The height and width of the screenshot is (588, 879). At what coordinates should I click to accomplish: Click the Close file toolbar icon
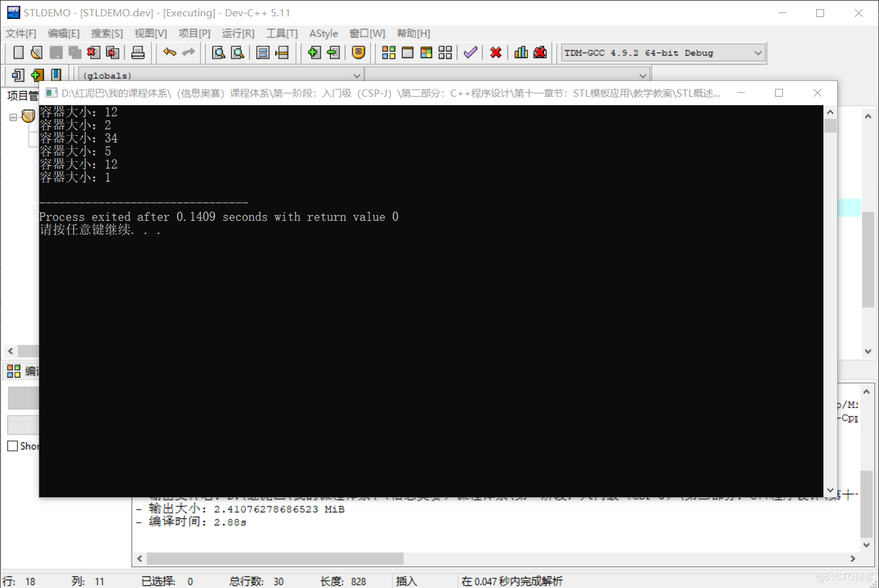coord(94,53)
